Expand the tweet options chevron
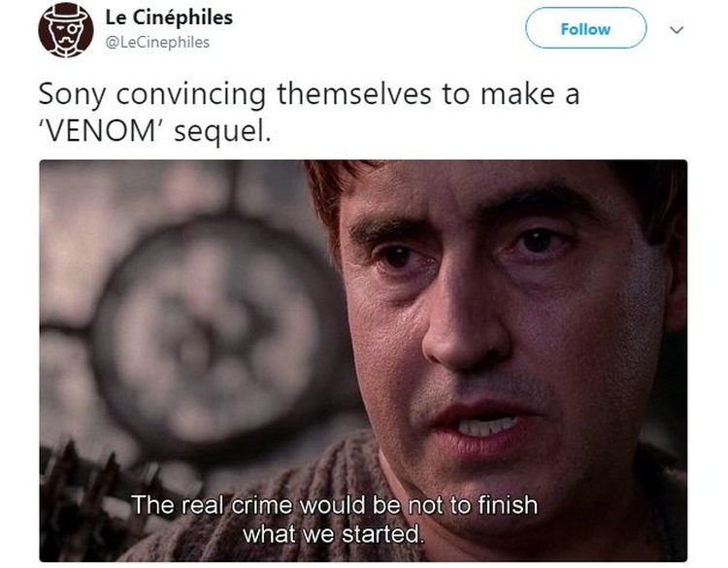 tap(677, 30)
